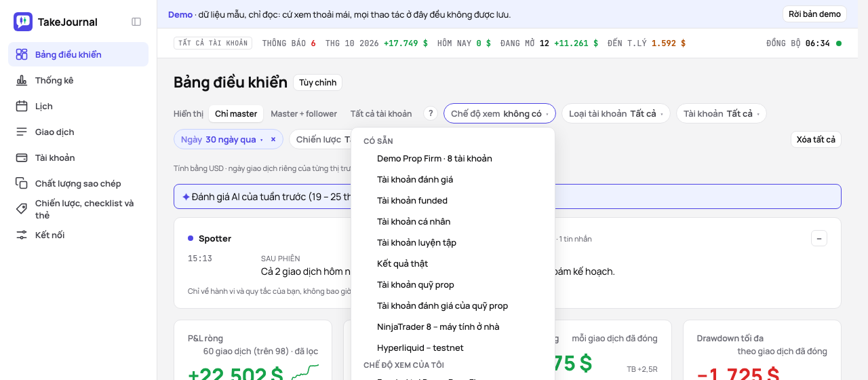Viewport: 868px width, 380px height.
Task: Click the question mark help icon
Action: click(x=431, y=113)
